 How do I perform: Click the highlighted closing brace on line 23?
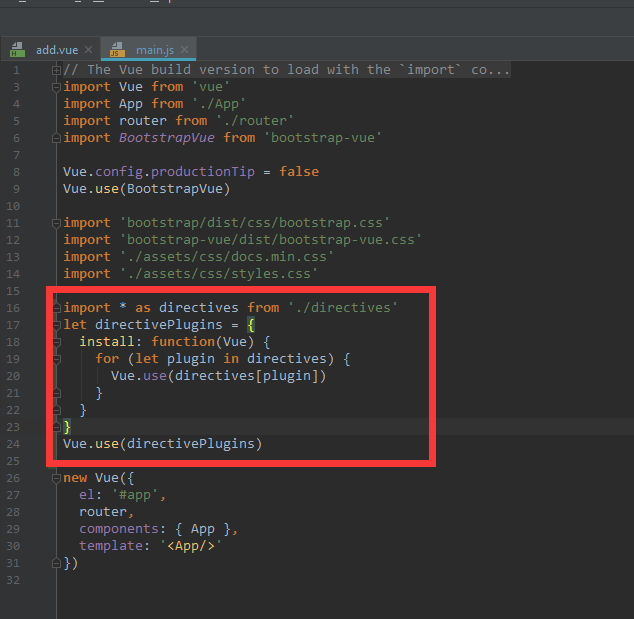click(67, 427)
